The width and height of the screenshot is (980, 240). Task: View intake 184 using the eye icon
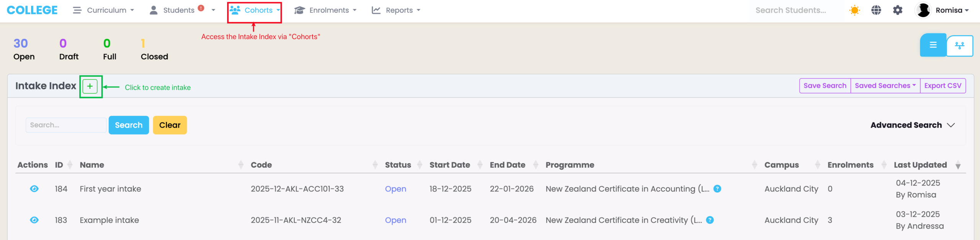coord(34,188)
